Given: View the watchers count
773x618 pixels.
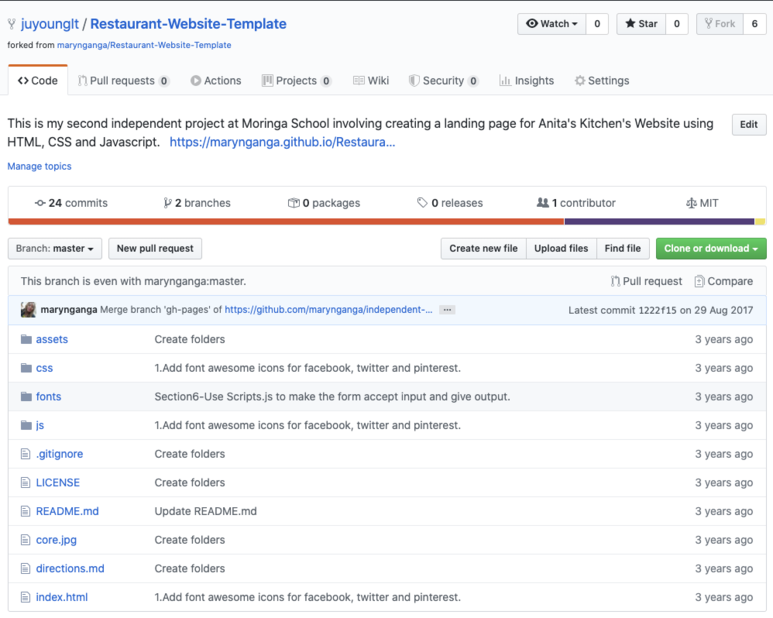Looking at the screenshot, I should coord(597,24).
